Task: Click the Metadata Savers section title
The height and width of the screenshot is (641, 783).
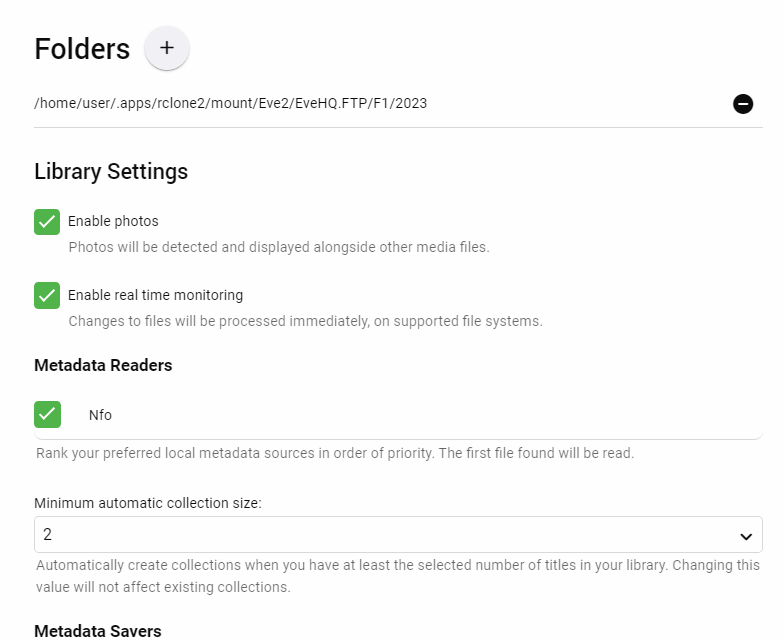Action: pos(97,630)
